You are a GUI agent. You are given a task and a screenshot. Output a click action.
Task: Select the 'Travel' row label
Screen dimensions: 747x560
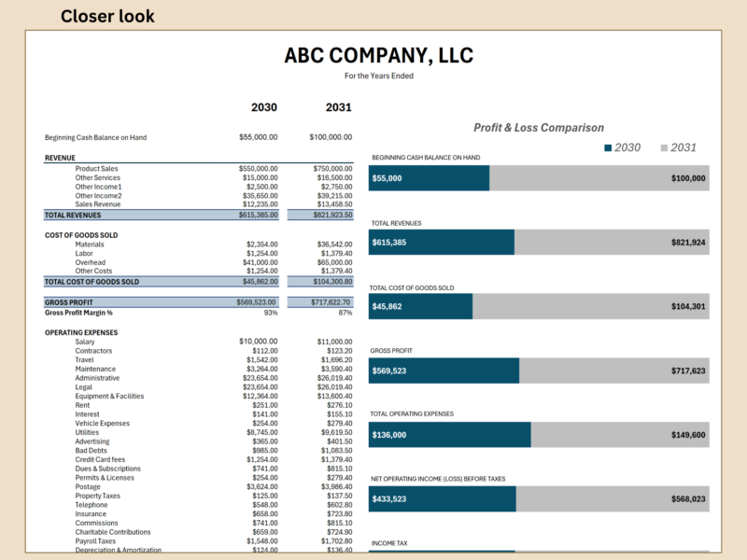[x=84, y=360]
